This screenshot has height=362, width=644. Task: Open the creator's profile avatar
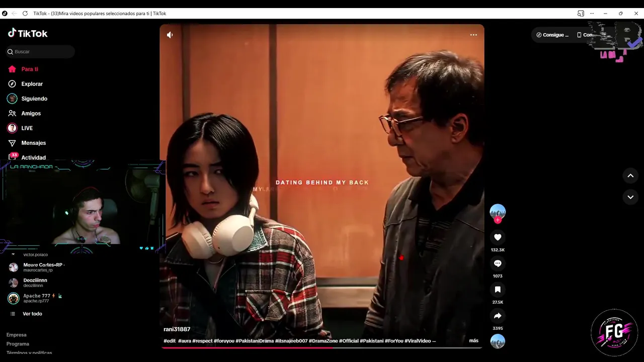(498, 212)
